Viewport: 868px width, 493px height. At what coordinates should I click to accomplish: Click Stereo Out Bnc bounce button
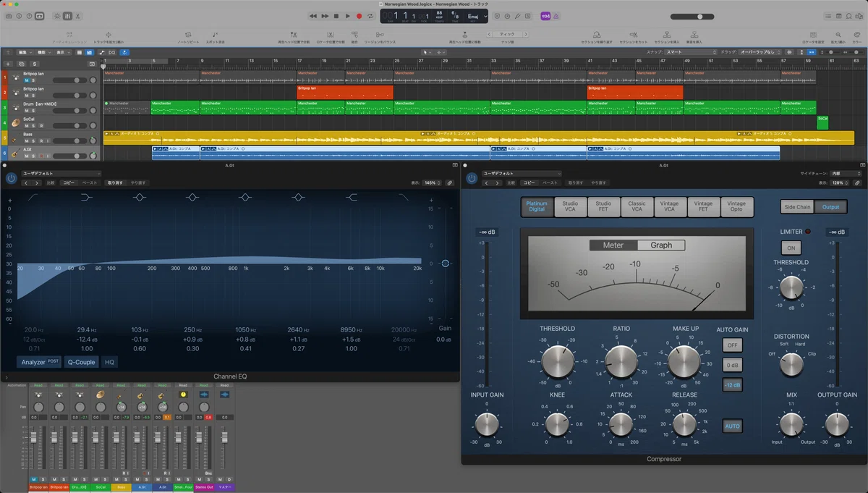(208, 473)
